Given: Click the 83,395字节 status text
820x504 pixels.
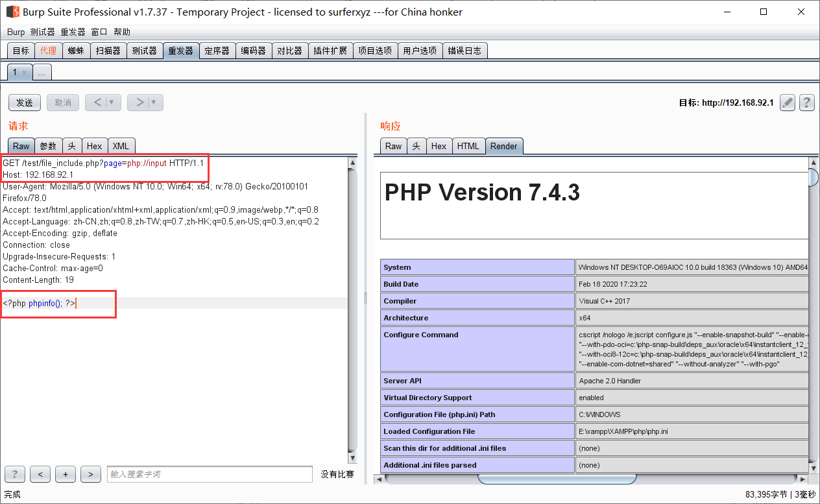Looking at the screenshot, I should 766,494.
